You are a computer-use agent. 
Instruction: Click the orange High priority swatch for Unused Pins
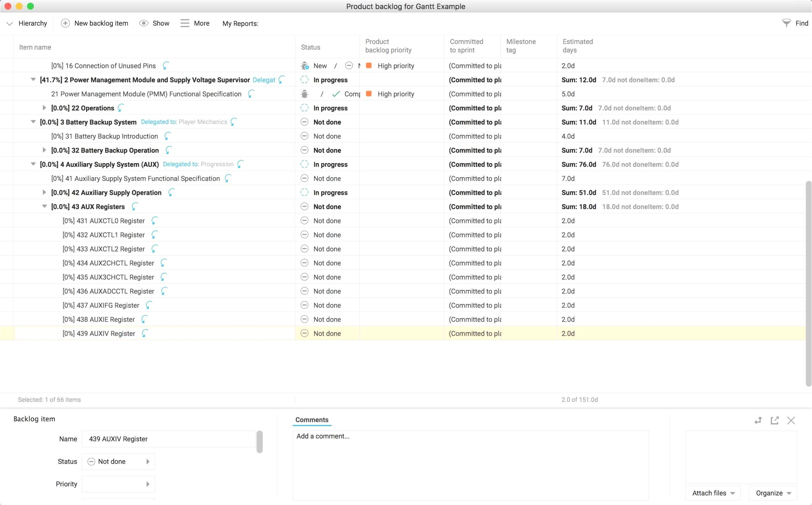[x=369, y=66]
